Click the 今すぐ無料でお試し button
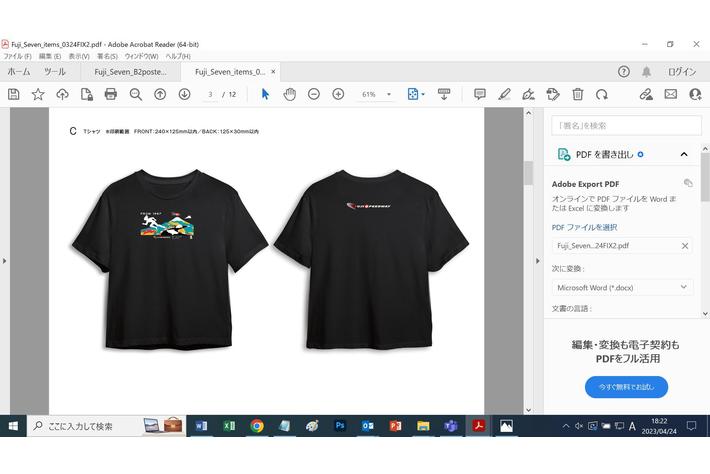 626,386
